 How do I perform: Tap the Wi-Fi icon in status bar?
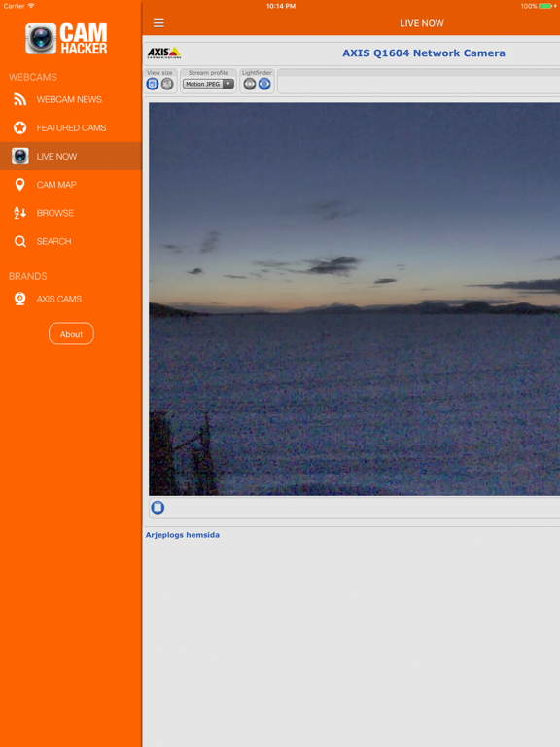click(31, 6)
